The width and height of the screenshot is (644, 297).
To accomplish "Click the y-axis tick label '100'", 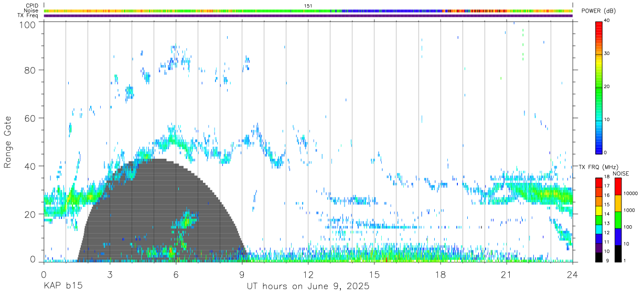I will (x=27, y=25).
